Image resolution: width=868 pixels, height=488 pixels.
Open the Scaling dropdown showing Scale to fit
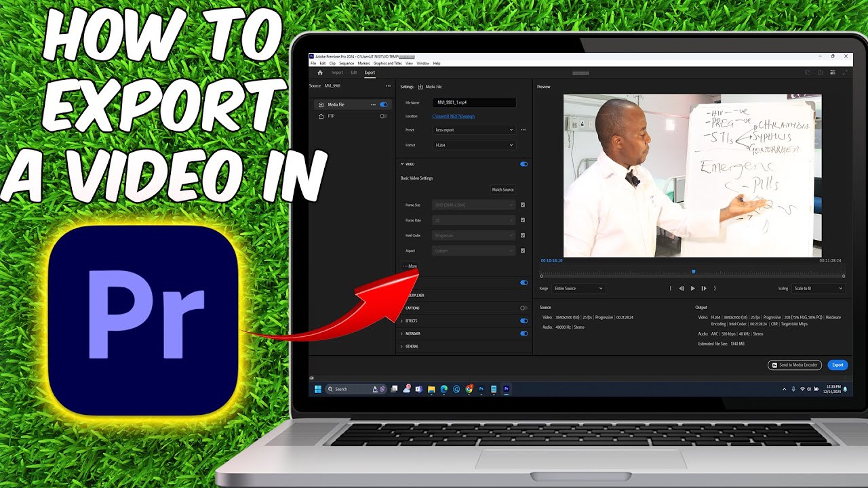point(818,288)
